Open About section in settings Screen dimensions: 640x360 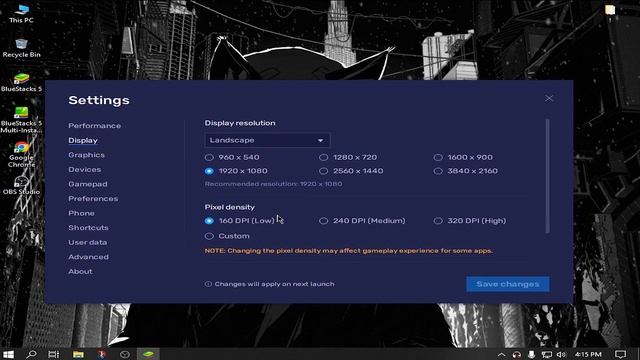tap(80, 271)
